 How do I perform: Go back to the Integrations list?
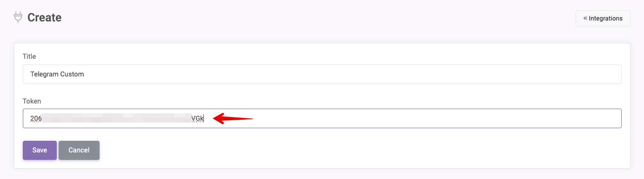pyautogui.click(x=603, y=18)
